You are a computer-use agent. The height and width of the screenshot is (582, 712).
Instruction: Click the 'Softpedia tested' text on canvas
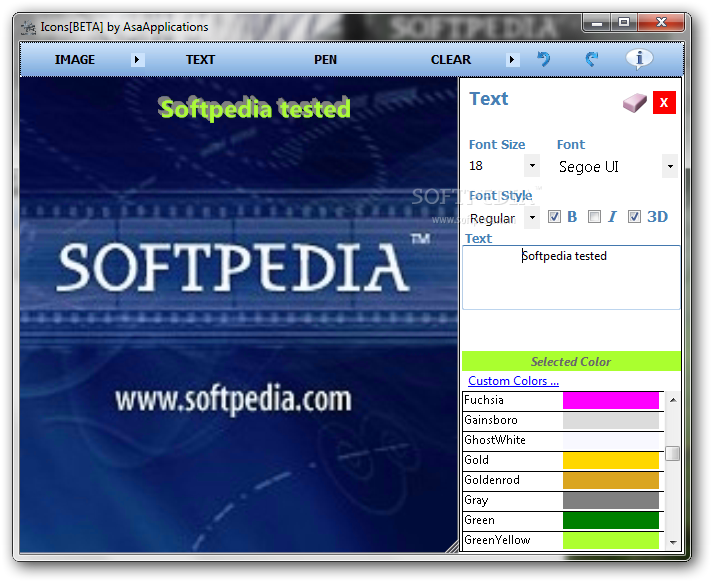[255, 109]
